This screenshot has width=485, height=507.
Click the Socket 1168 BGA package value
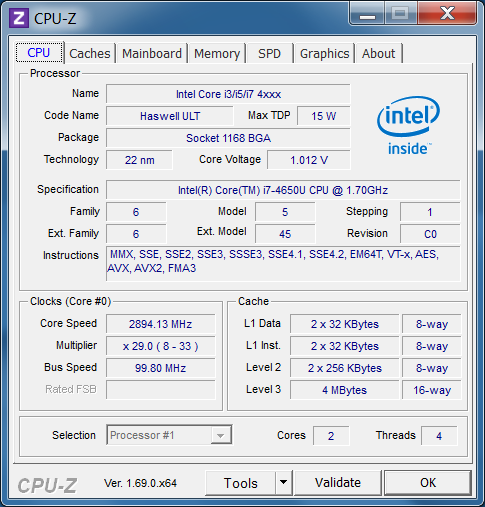(x=228, y=138)
